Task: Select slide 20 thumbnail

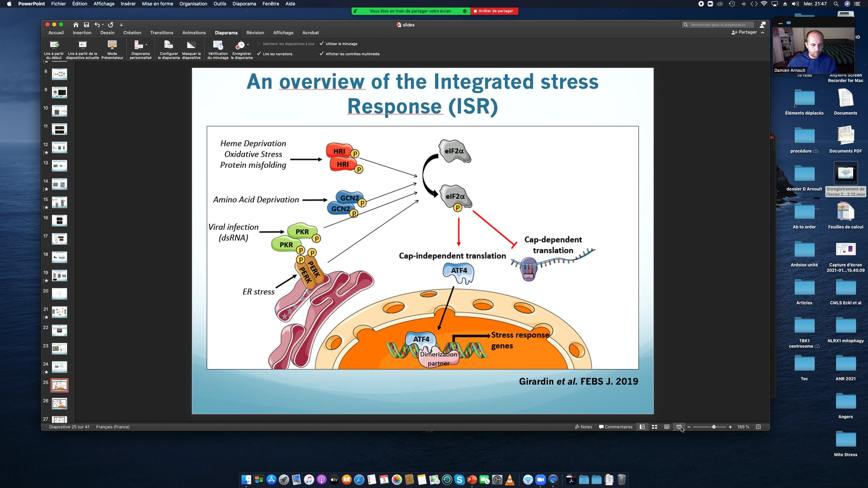Action: (x=59, y=294)
